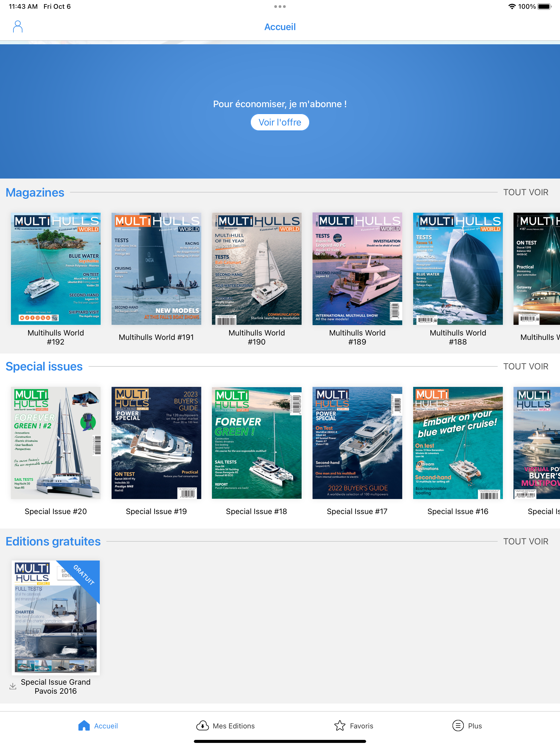Tap the Special issues section heading

(44, 366)
